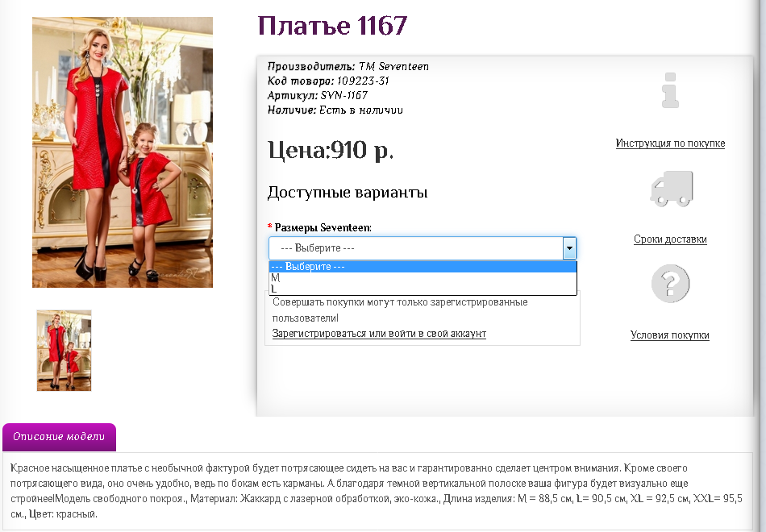
Task: Click the small product thumbnail below the main photo
Action: pyautogui.click(x=64, y=350)
